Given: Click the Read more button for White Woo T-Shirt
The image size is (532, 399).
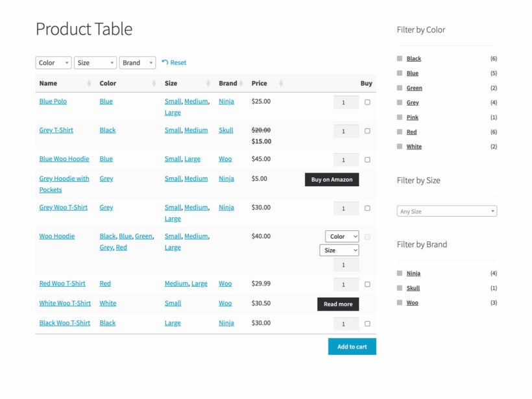Looking at the screenshot, I should click(x=338, y=304).
